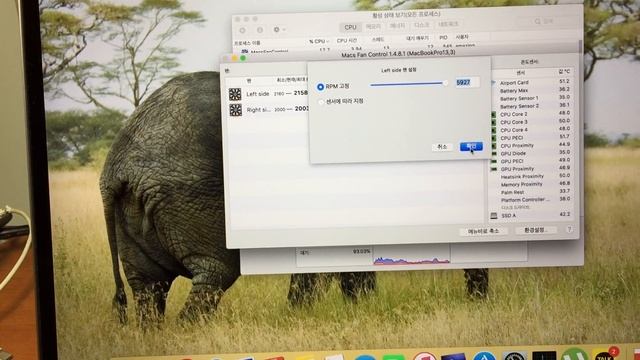Click Activity Monitor's stop process toolbar icon
Image resolution: width=640 pixels, height=360 pixels.
(242, 30)
